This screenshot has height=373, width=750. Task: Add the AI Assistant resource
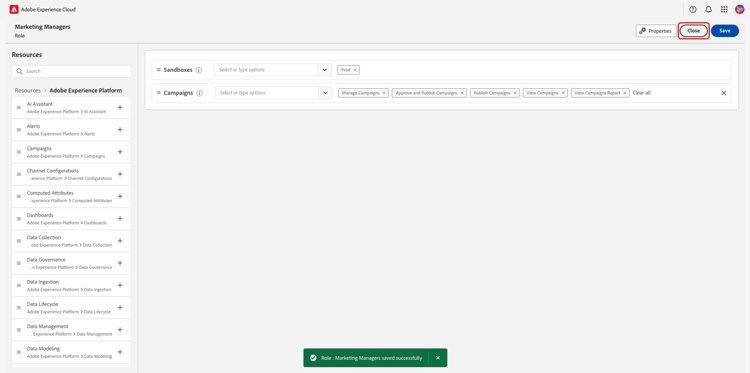coord(120,108)
